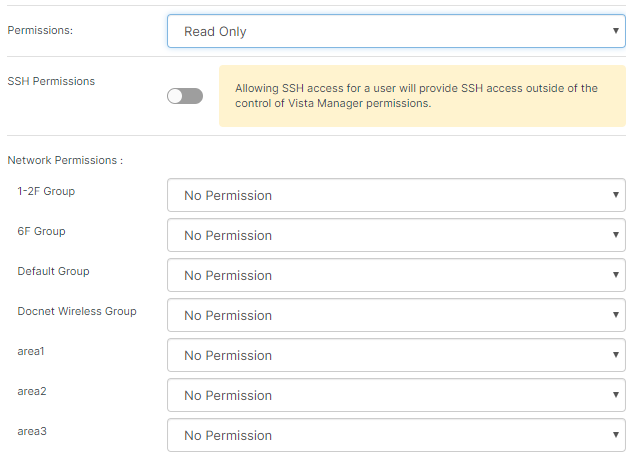
Task: Click the "area2" label text
Action: pyautogui.click(x=32, y=391)
